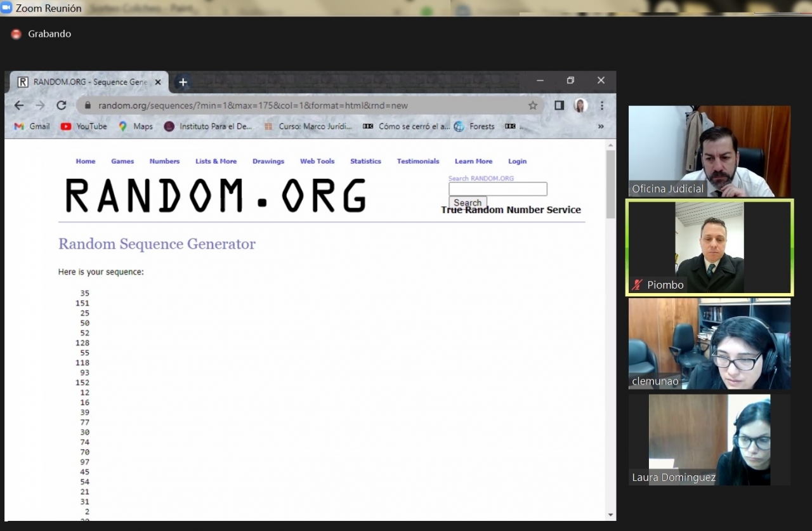The height and width of the screenshot is (531, 812).
Task: Click the Login link
Action: coord(517,161)
